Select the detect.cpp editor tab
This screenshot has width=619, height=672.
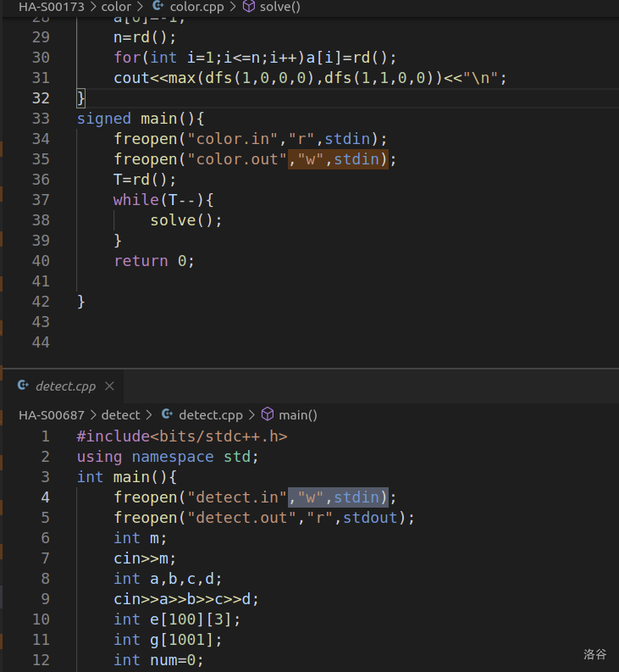point(65,386)
